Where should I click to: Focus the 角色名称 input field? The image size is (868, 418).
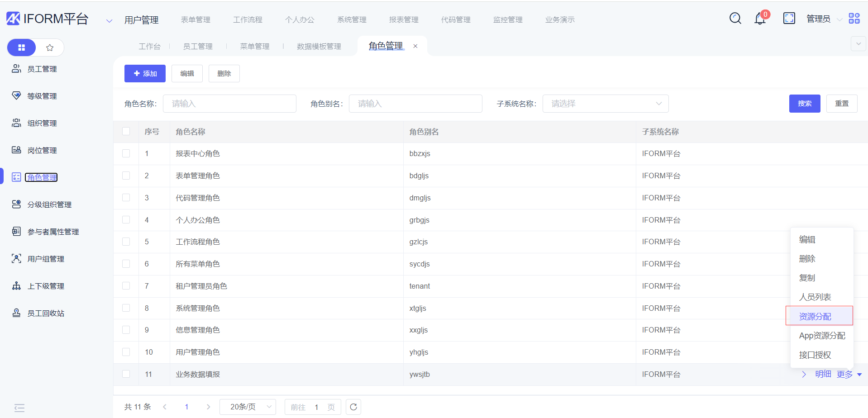[x=229, y=104]
